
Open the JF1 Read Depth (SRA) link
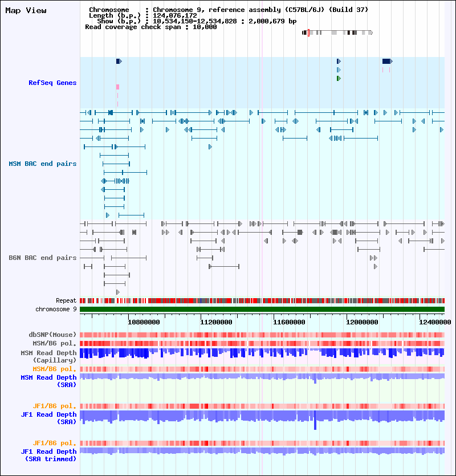(48, 418)
